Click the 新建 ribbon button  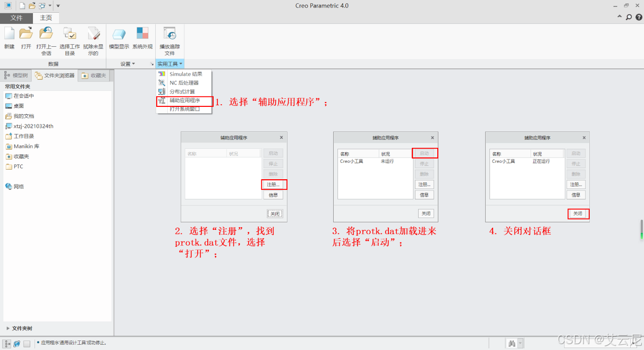coord(10,38)
